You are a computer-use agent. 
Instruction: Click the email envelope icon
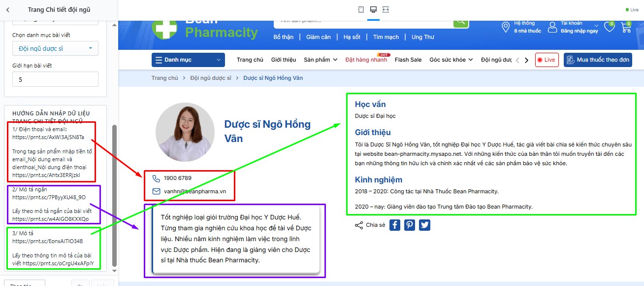[156, 191]
